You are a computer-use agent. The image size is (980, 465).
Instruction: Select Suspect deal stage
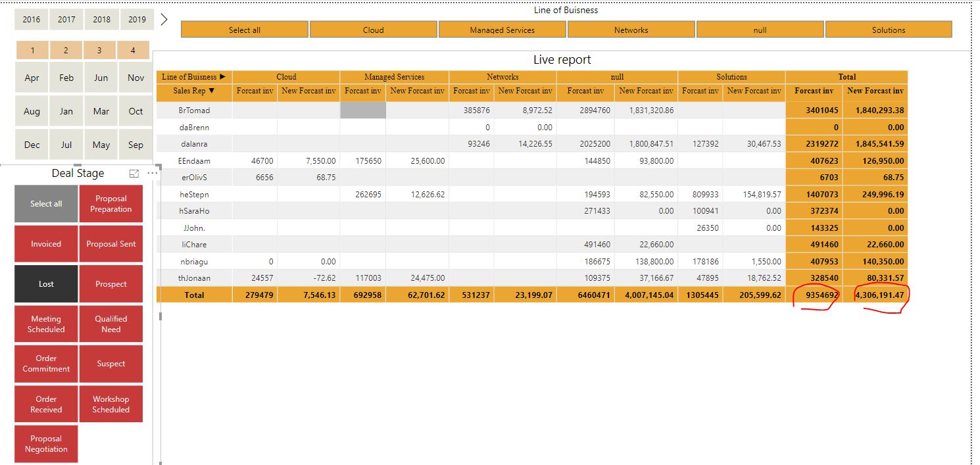point(111,364)
